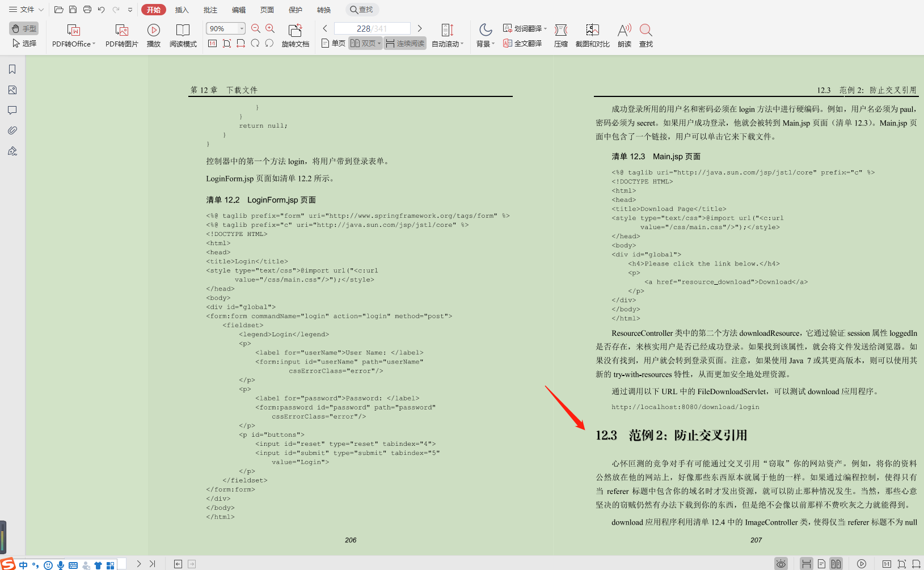
Task: Toggle 连续阅读 continuous reading
Action: 405,43
